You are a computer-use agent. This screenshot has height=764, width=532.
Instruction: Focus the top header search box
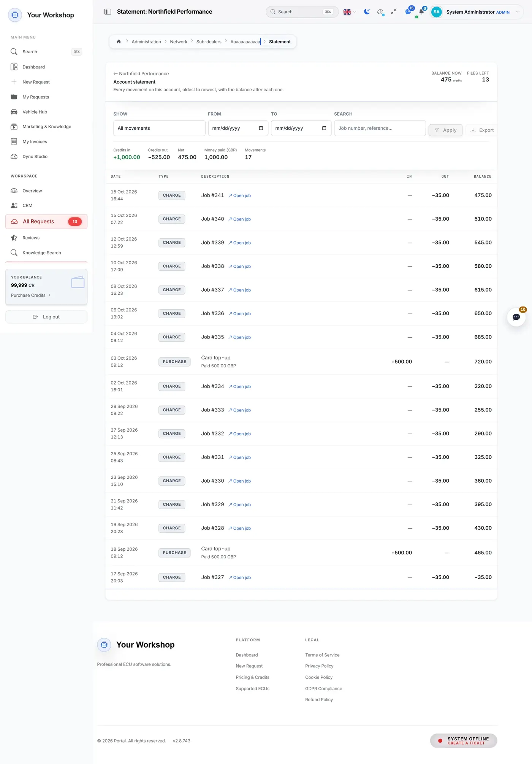pos(302,12)
